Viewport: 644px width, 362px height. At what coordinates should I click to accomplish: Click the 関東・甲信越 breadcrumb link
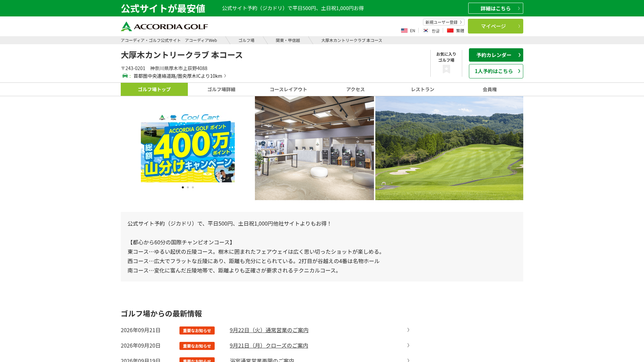pos(288,40)
